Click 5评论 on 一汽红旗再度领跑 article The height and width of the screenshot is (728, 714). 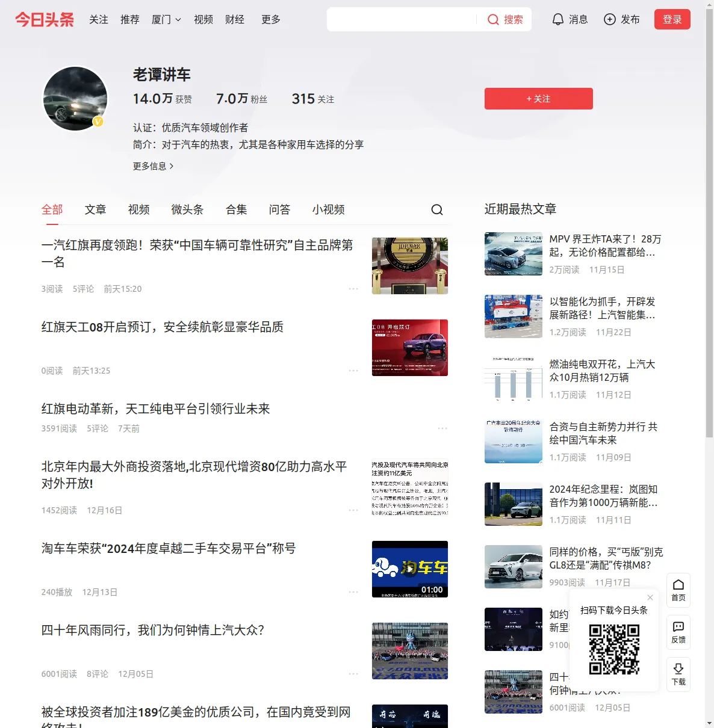tap(83, 289)
